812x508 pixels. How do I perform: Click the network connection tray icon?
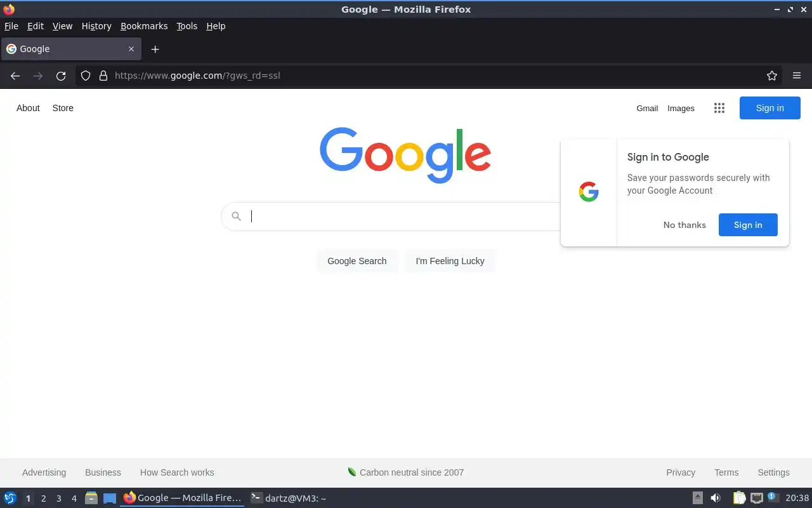click(756, 498)
